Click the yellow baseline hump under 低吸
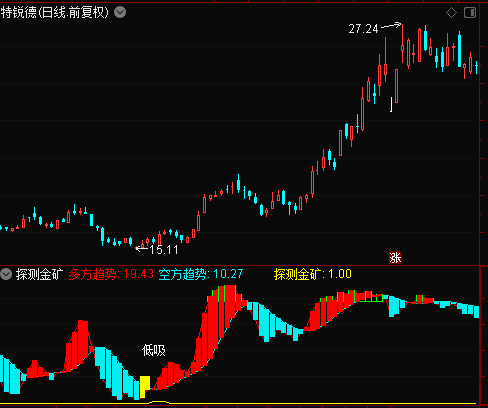The image size is (488, 408). pos(159,402)
